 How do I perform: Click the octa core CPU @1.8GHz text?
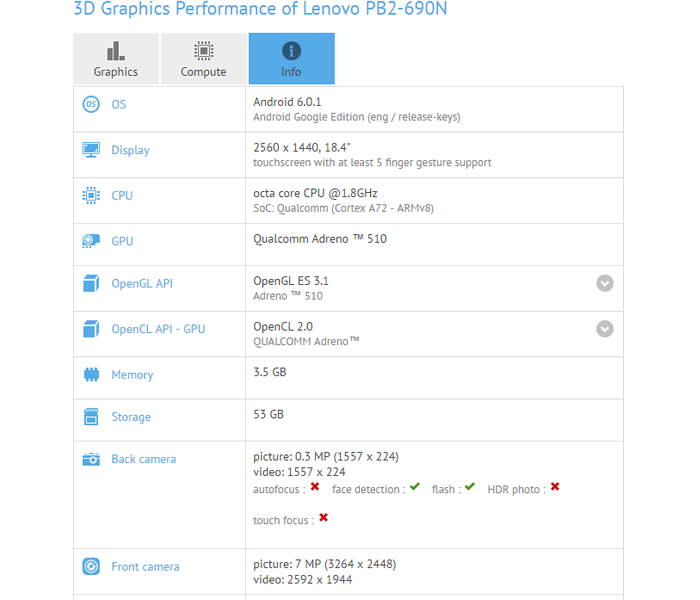click(315, 193)
